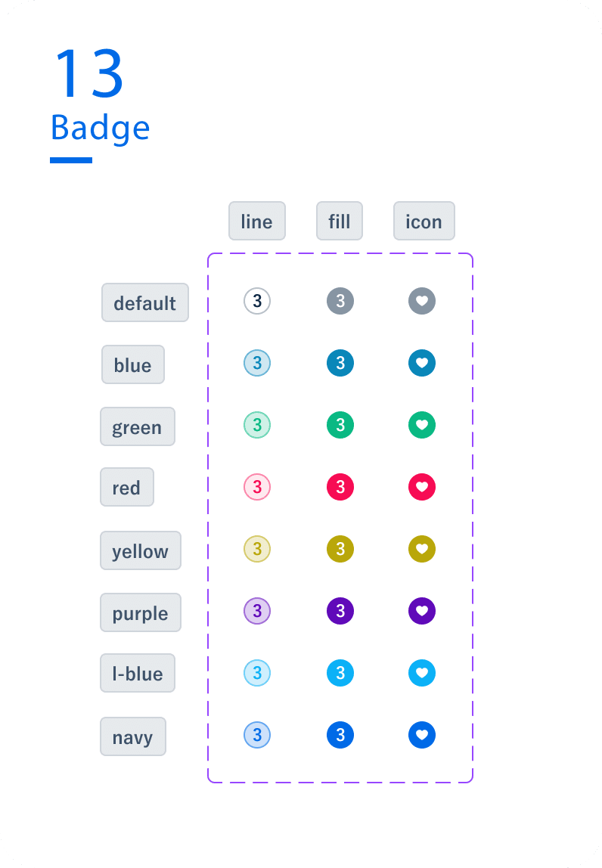Image resolution: width=602 pixels, height=868 pixels.
Task: Select the l-blue row label
Action: click(x=138, y=673)
